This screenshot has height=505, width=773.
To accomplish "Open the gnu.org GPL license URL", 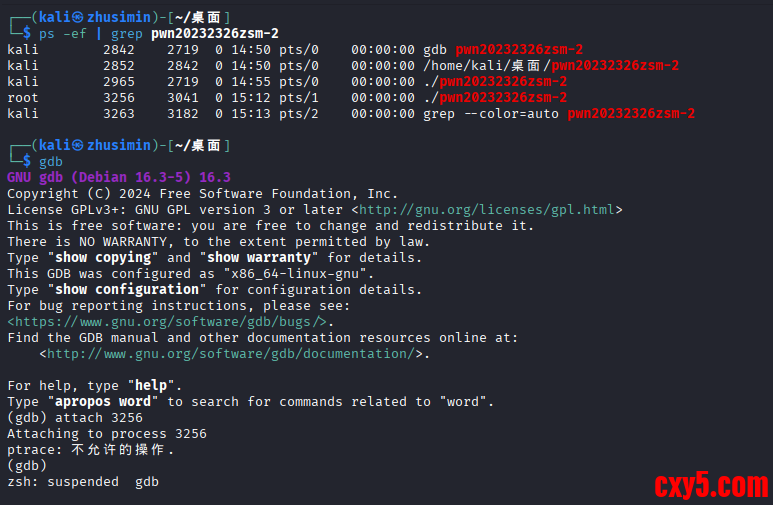I will (x=487, y=210).
